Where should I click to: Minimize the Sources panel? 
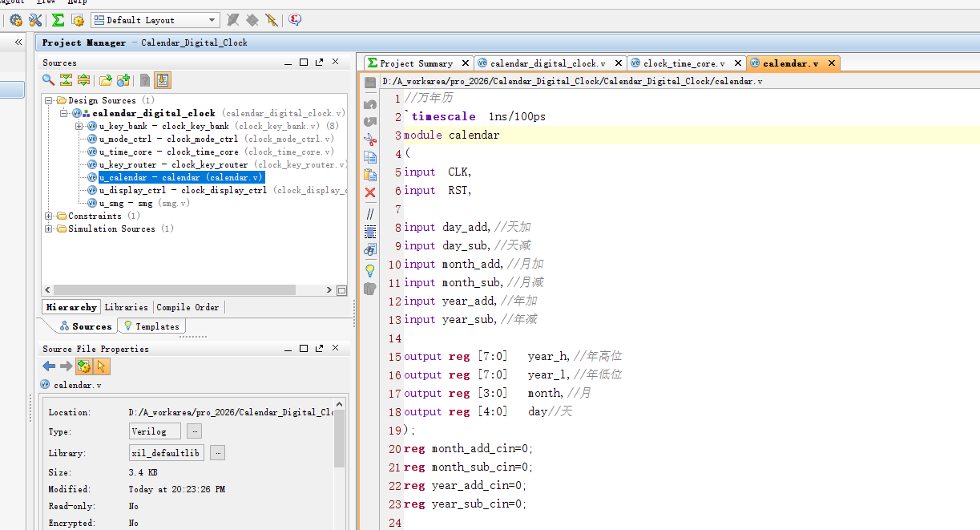288,63
